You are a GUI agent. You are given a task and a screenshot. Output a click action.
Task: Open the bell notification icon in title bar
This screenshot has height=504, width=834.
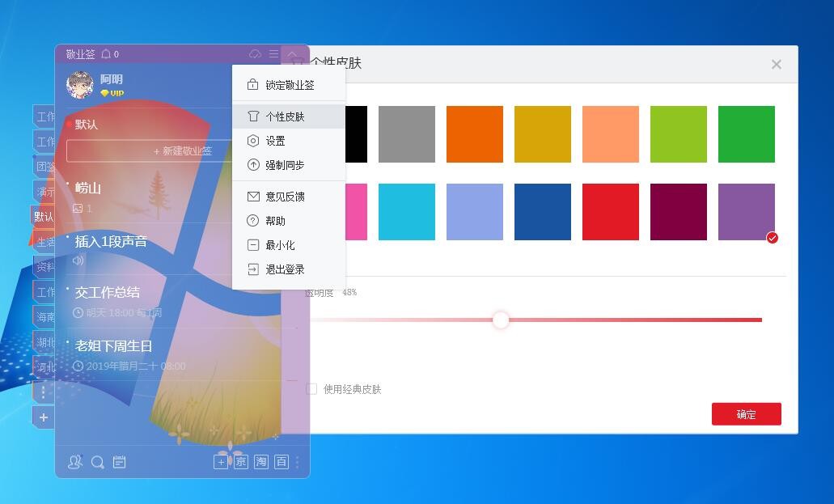tap(107, 53)
